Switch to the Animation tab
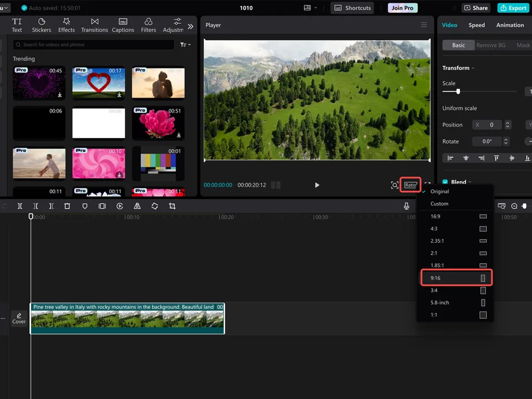532x399 pixels. (510, 25)
